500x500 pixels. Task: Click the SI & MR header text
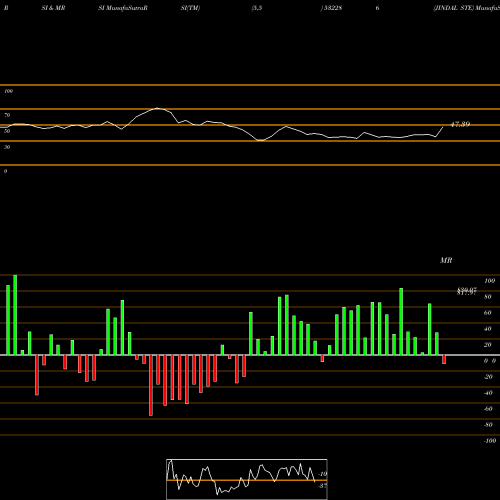53,8
